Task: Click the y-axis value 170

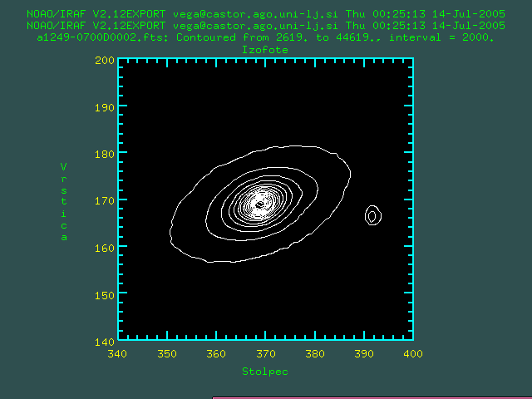Action: pos(105,201)
